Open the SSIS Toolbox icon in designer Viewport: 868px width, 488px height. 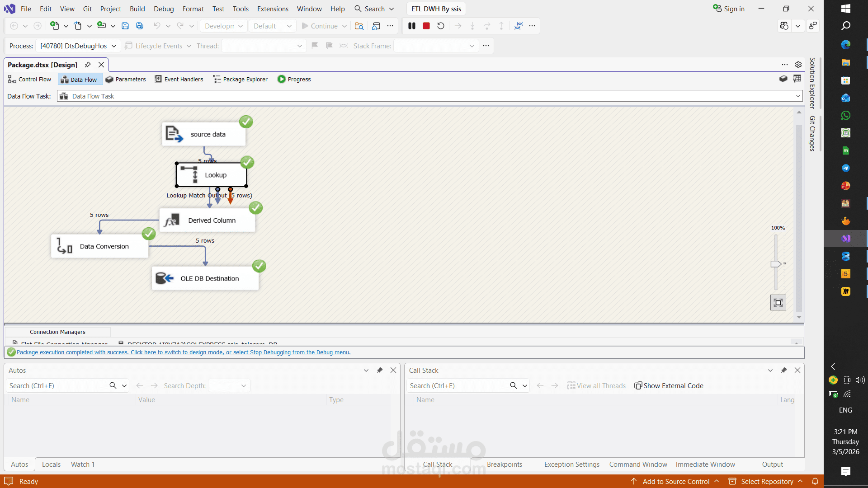point(783,79)
